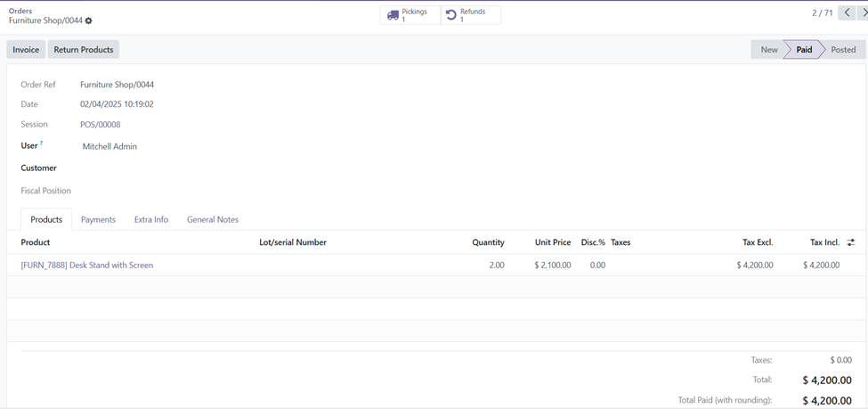868x409 pixels.
Task: Click the New status stage
Action: point(769,50)
